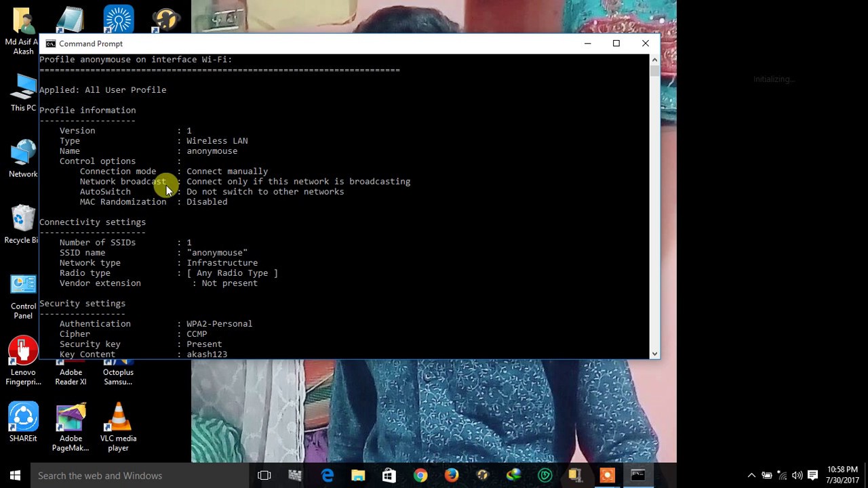Launch VLC media player shortcut

click(118, 428)
